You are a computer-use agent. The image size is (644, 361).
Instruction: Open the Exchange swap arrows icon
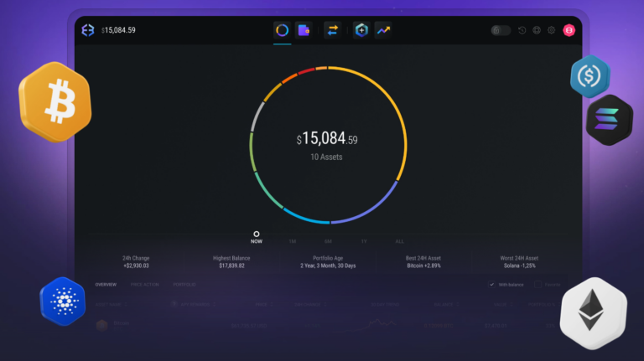pos(332,30)
